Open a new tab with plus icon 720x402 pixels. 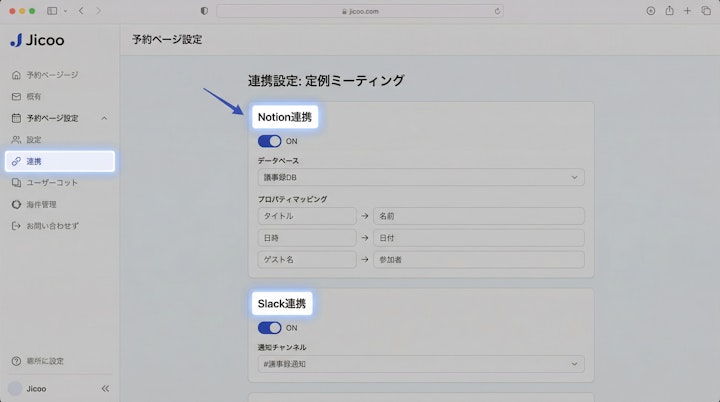[x=687, y=11]
